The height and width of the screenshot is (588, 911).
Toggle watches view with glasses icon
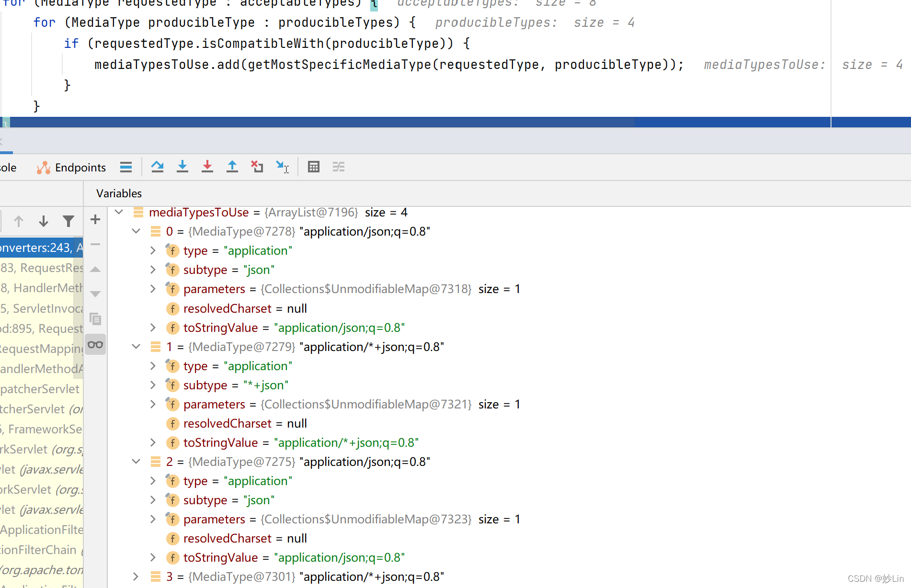[x=95, y=344]
